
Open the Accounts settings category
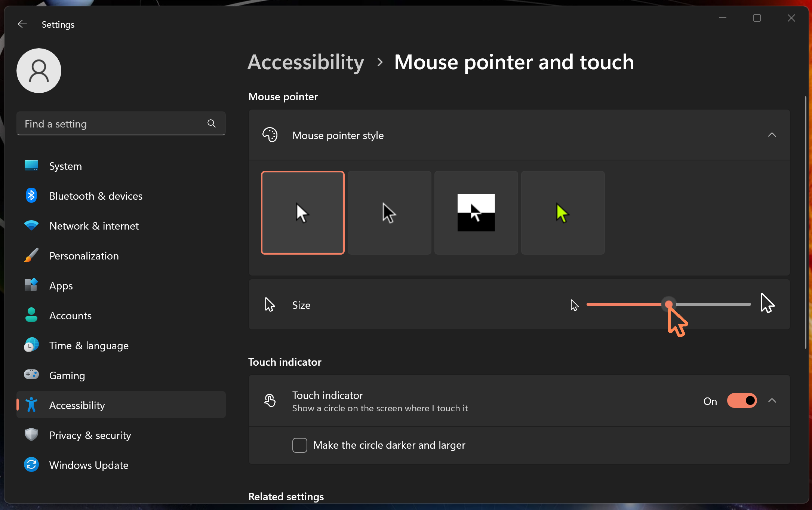pos(70,315)
